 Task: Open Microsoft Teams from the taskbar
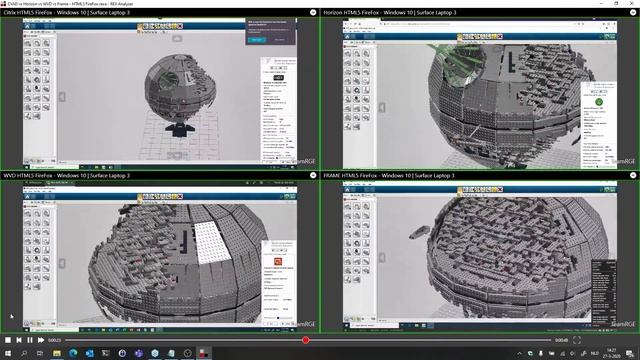click(x=138, y=353)
